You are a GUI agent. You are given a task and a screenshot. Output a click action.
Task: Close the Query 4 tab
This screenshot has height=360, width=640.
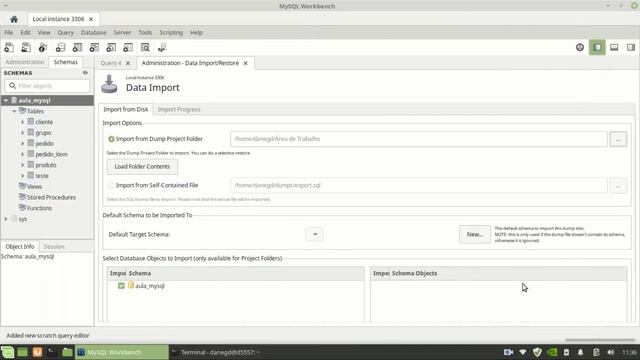128,63
